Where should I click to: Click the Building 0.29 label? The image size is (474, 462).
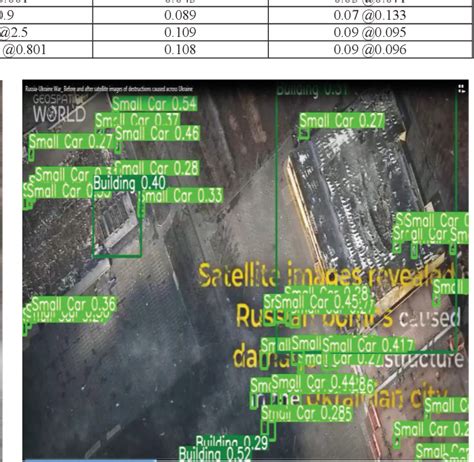(x=232, y=442)
